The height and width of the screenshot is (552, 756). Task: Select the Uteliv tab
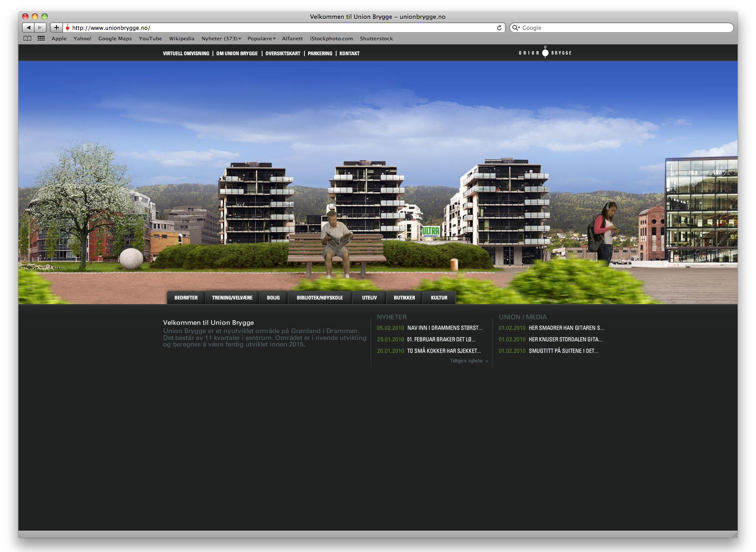(369, 298)
